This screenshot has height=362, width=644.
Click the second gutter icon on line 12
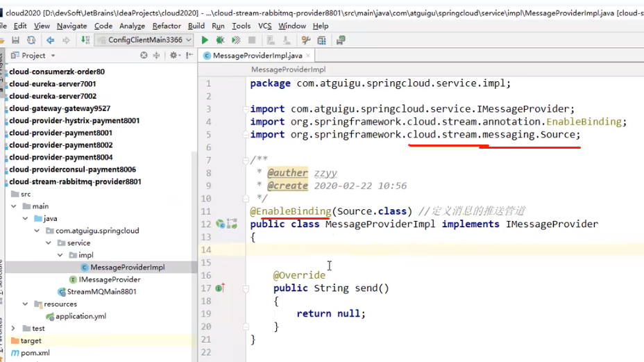tap(232, 224)
